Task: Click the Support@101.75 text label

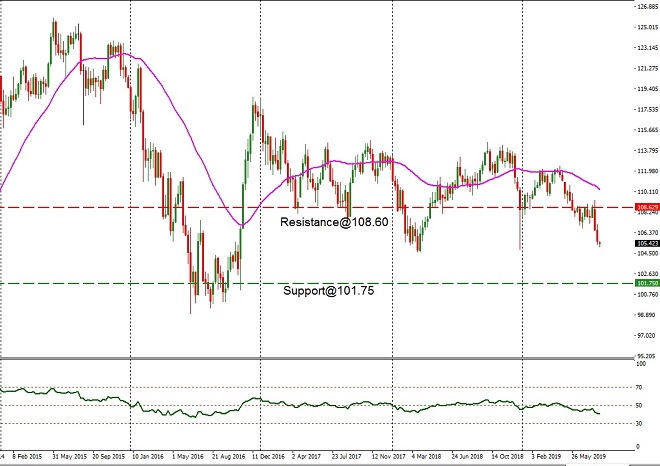Action: (328, 290)
